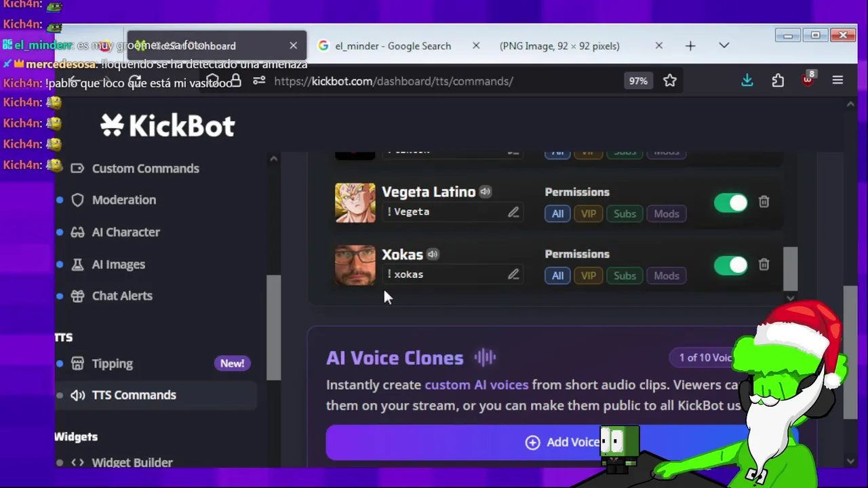Image resolution: width=868 pixels, height=488 pixels.
Task: Set Xokas permission to VIP
Action: pos(589,276)
